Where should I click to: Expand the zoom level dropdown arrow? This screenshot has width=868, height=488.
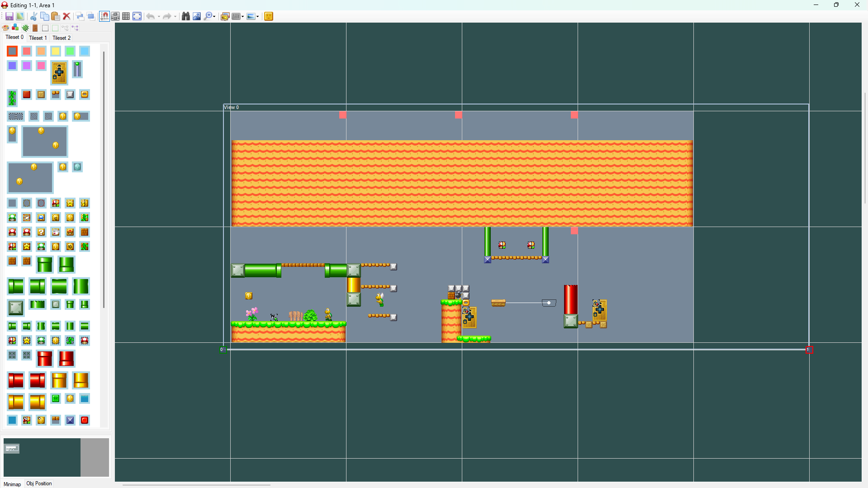[x=214, y=16]
